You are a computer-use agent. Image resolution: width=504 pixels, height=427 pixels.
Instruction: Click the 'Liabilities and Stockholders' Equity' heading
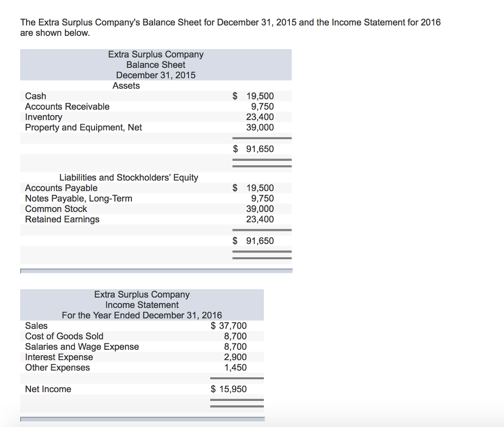click(x=128, y=178)
